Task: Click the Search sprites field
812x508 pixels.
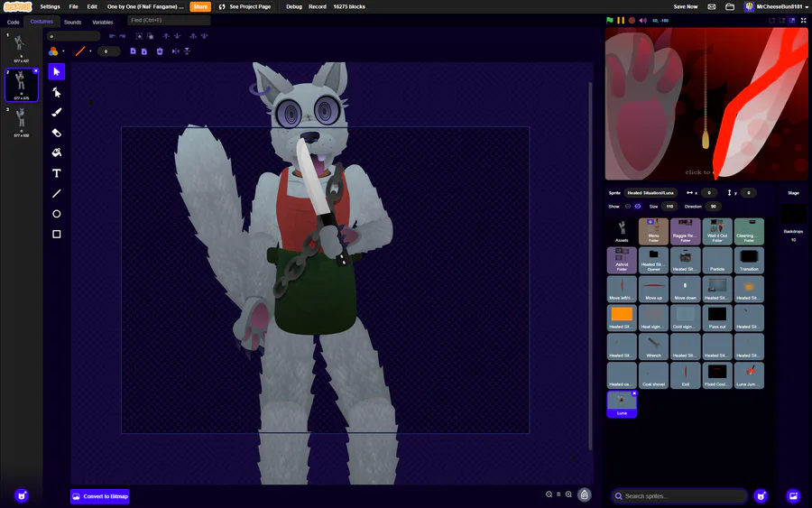Action: [678, 496]
